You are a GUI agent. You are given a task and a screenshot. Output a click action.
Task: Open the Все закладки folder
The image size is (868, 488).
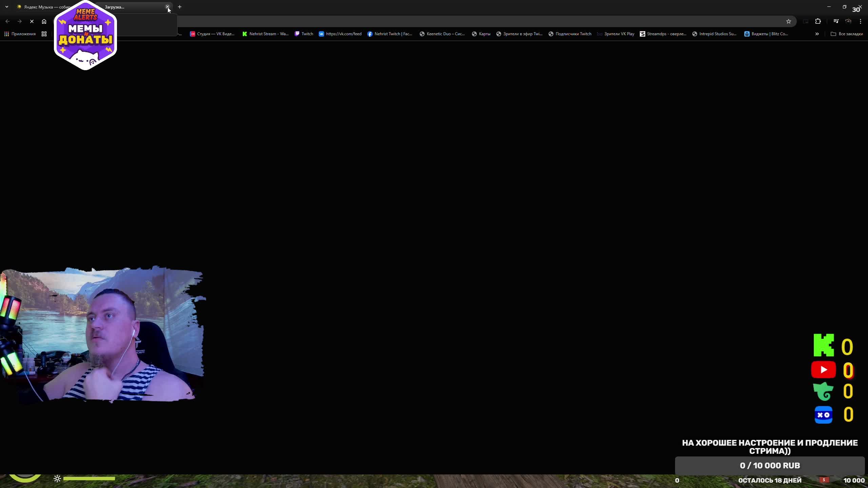click(x=847, y=34)
